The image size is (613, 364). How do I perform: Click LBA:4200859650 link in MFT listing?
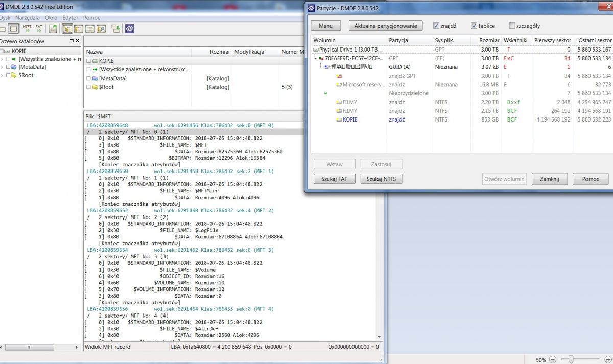[107, 171]
